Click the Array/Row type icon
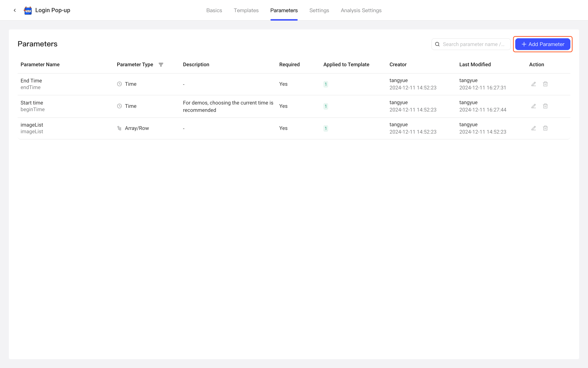 point(119,128)
